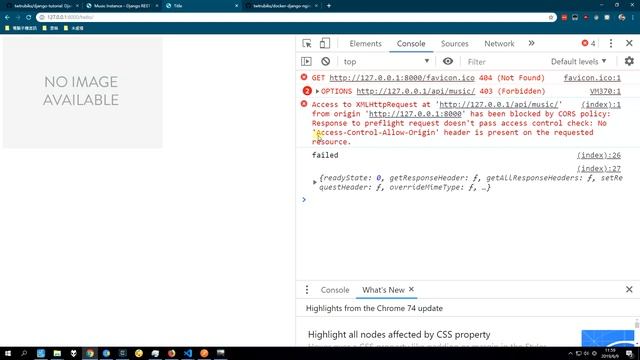Click the browser forward arrow
The width and height of the screenshot is (640, 360).
18,17
